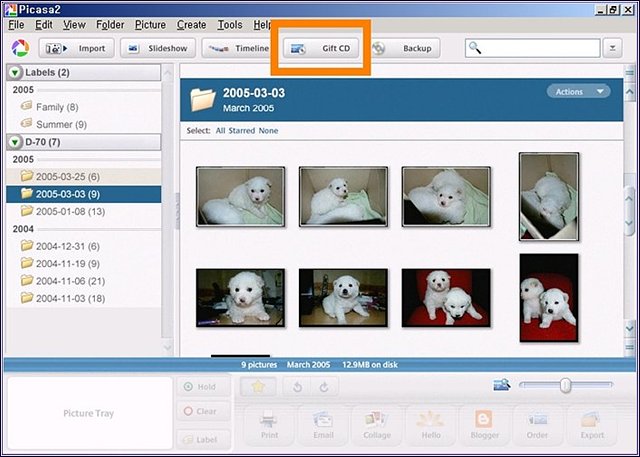Click the None selection link

(268, 131)
